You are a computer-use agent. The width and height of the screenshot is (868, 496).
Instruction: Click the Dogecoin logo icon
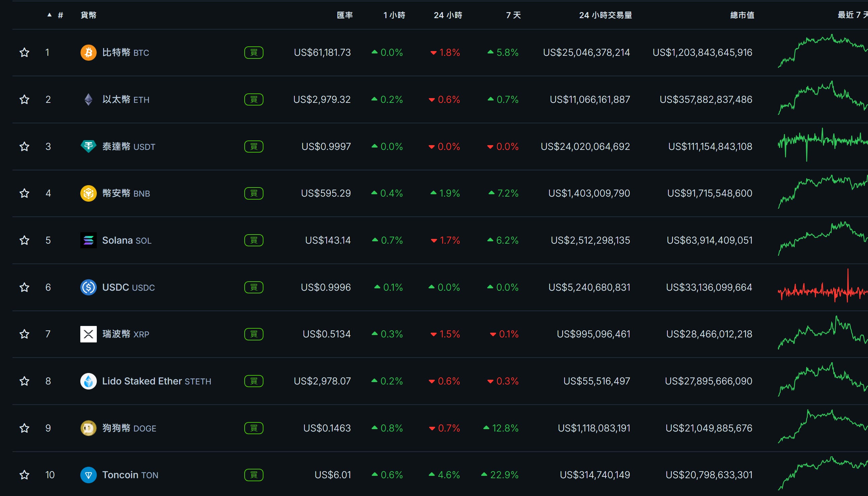(88, 428)
